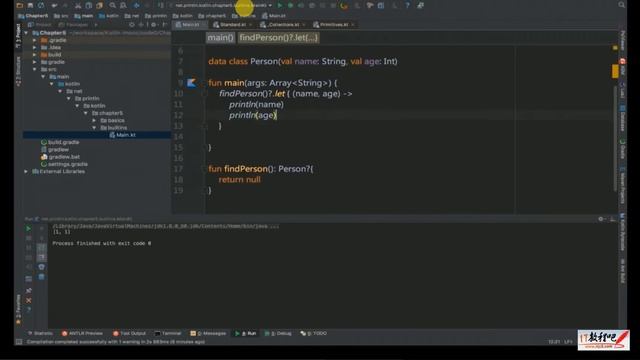Open the 6: TODO tool window tab
Screen dimensions: 640x360
313,333
